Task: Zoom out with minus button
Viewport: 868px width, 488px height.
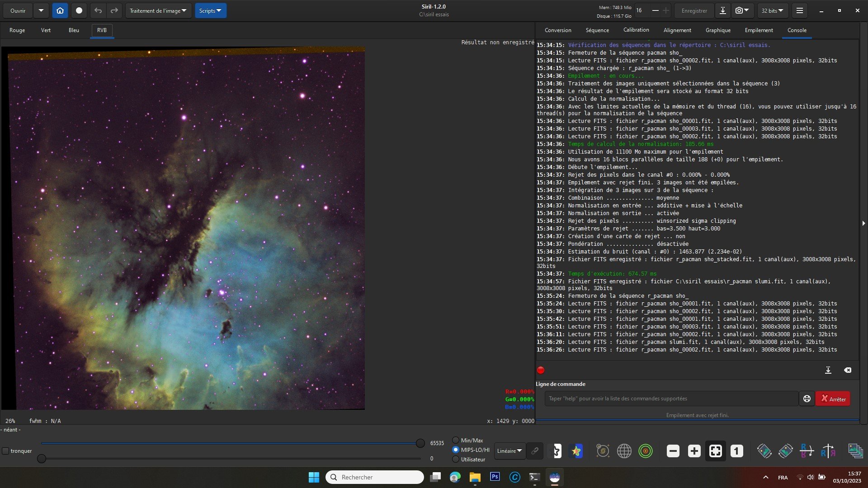Action: coord(673,451)
